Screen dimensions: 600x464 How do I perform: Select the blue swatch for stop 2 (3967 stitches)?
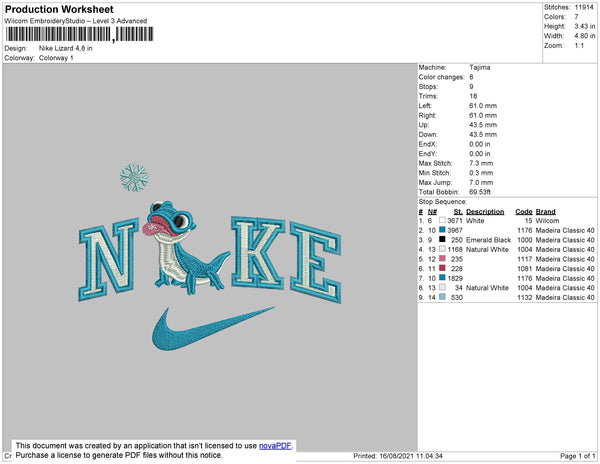coord(442,230)
